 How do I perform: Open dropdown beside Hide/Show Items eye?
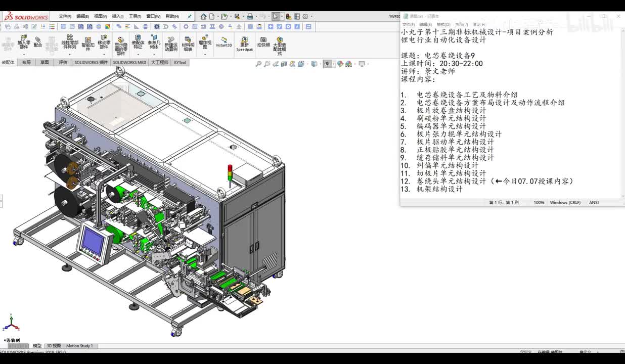334,64
